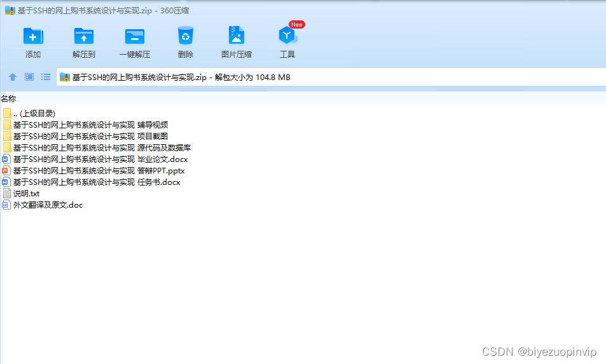
Task: Select the 答辩PPT.pptx PowerPoint file icon
Action: (6, 170)
